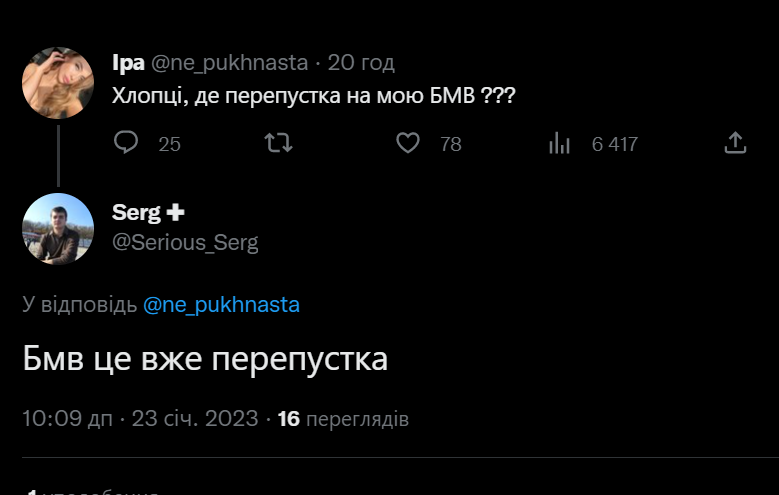The width and height of the screenshot is (779, 495).
Task: Click the share upload icon
Action: [x=735, y=144]
